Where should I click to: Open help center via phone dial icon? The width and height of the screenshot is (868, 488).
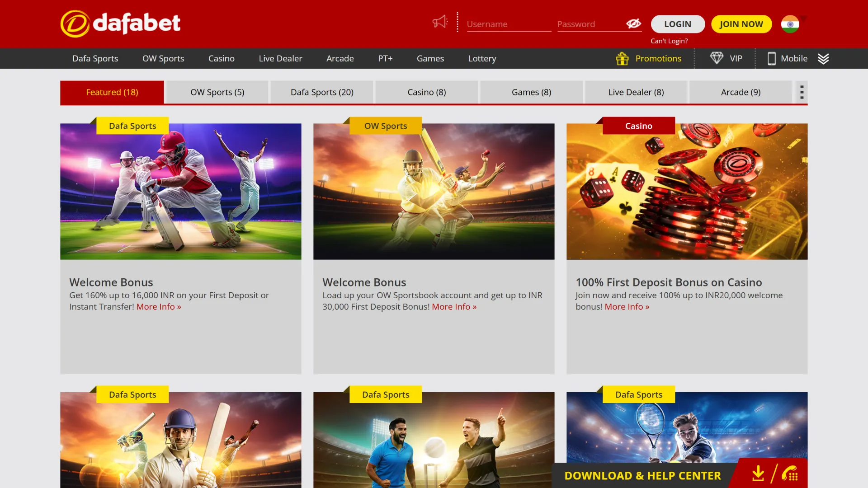(x=788, y=474)
